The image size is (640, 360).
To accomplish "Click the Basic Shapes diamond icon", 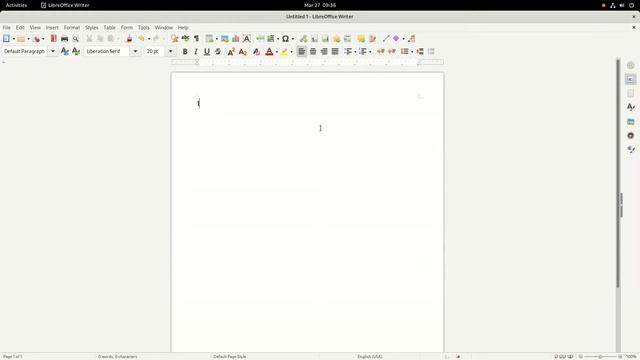I will 396,39.
